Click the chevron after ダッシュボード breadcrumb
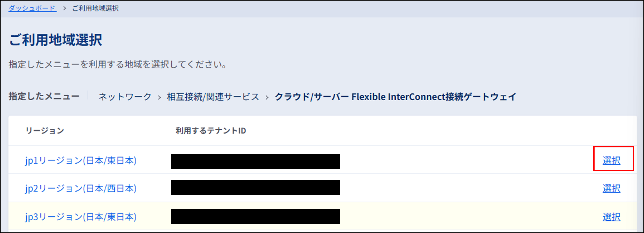 tap(65, 8)
